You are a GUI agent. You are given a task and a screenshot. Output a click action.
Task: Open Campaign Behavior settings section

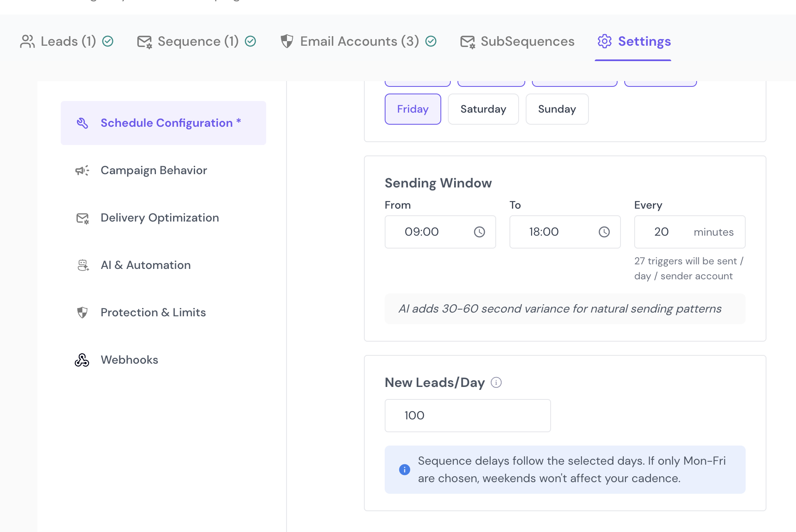coord(163,170)
